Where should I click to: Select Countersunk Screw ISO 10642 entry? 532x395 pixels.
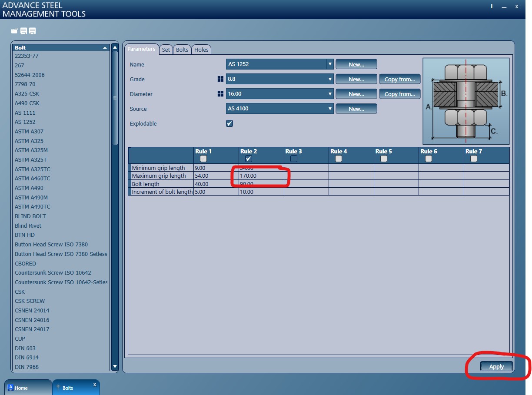pyautogui.click(x=53, y=273)
